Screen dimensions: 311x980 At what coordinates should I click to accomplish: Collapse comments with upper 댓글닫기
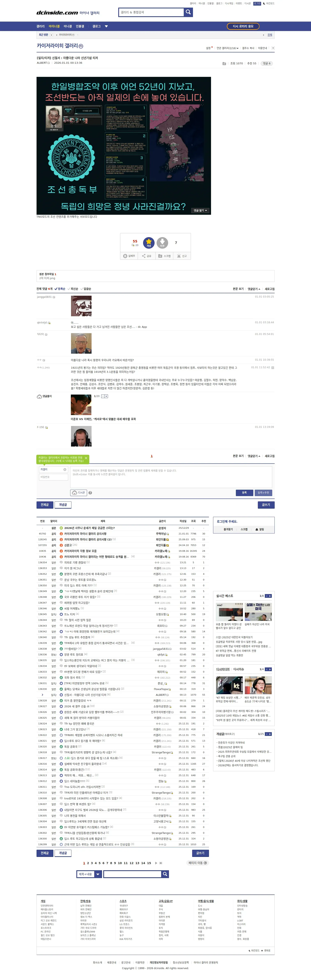click(254, 289)
